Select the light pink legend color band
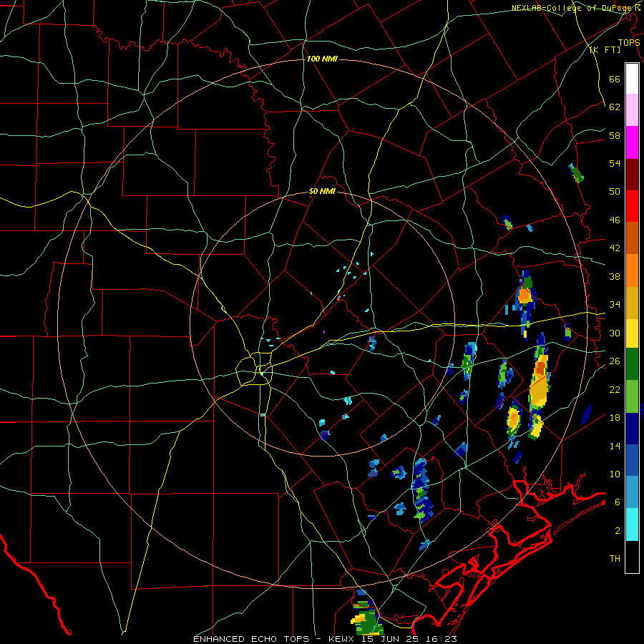Image resolution: width=644 pixels, height=644 pixels. click(632, 109)
